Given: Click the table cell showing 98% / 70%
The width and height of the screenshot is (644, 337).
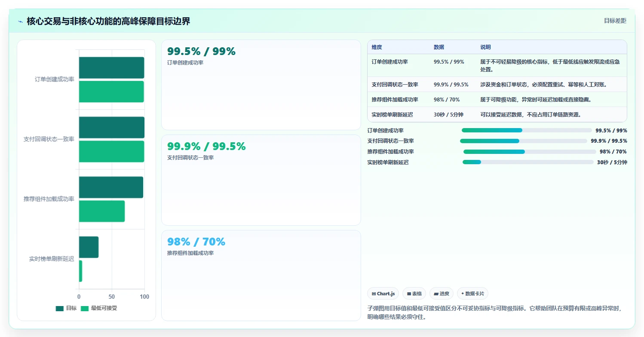Looking at the screenshot, I should [447, 100].
